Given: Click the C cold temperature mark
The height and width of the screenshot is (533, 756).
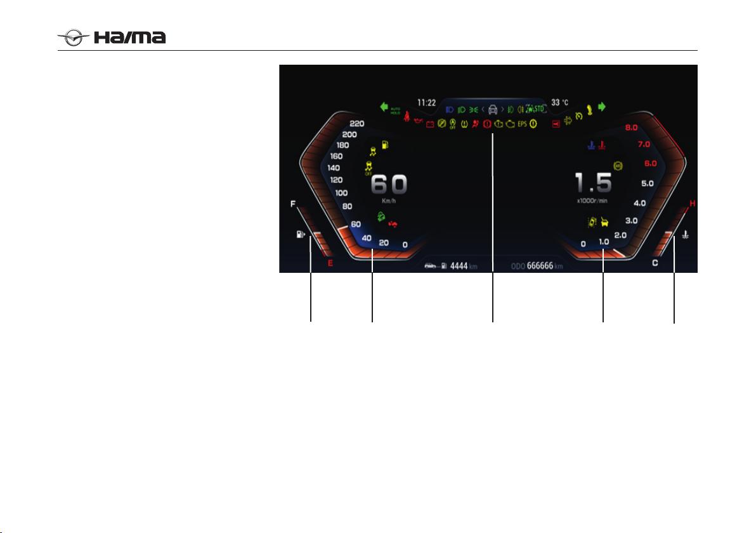Looking at the screenshot, I should coord(655,263).
